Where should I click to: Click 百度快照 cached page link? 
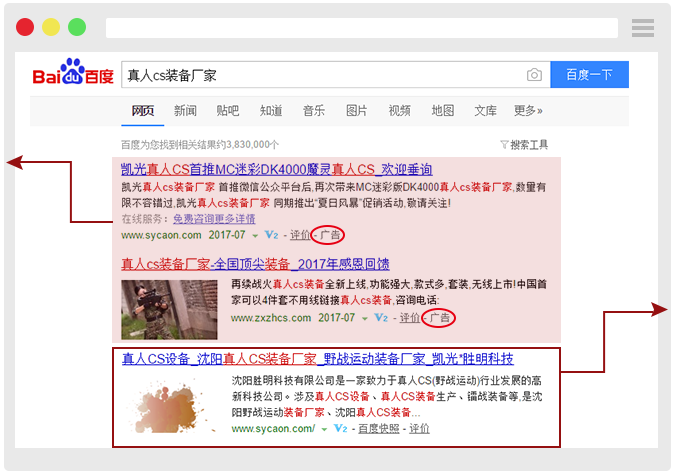coord(379,429)
